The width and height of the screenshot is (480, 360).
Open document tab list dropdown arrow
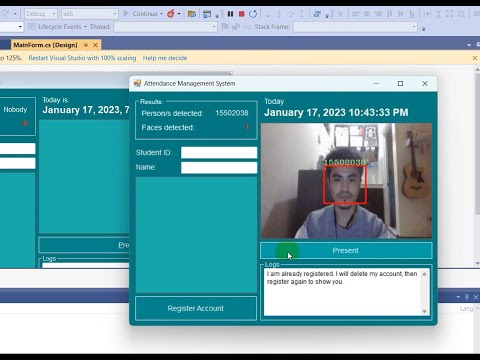[469, 45]
